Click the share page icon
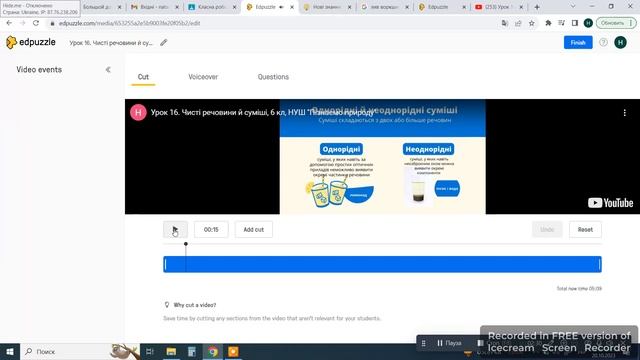This screenshot has height=360, width=640. coord(518,23)
